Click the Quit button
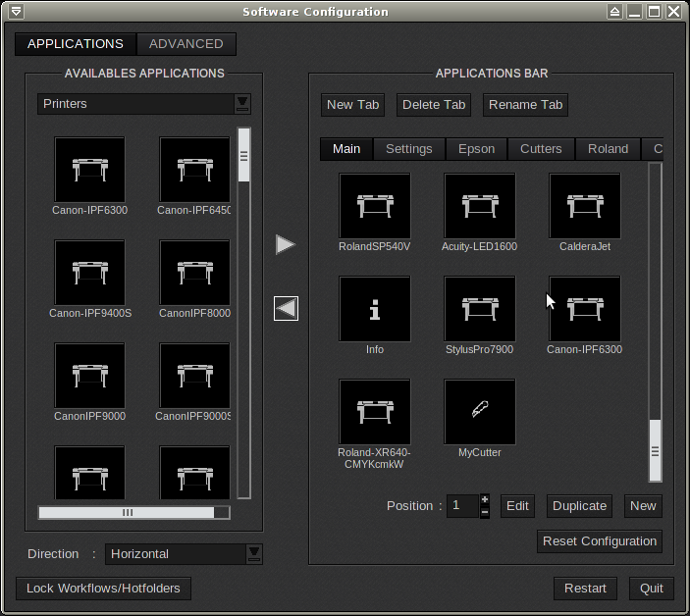The image size is (690, 616). point(652,589)
